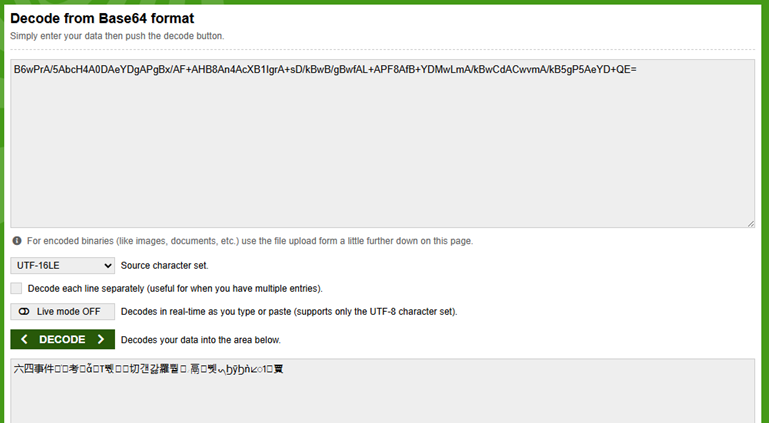The width and height of the screenshot is (769, 423).
Task: Click the 'Decodes in real-time' description text
Action: (x=289, y=311)
